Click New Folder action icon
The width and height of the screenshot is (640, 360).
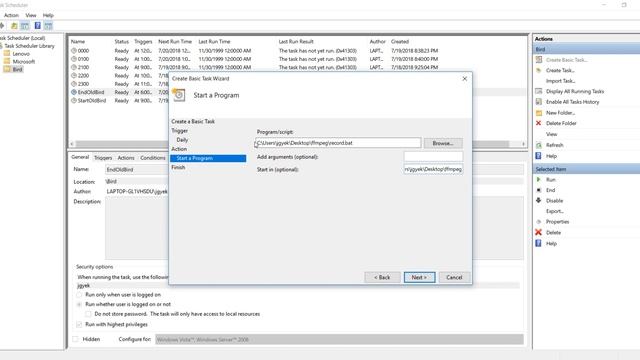(539, 113)
